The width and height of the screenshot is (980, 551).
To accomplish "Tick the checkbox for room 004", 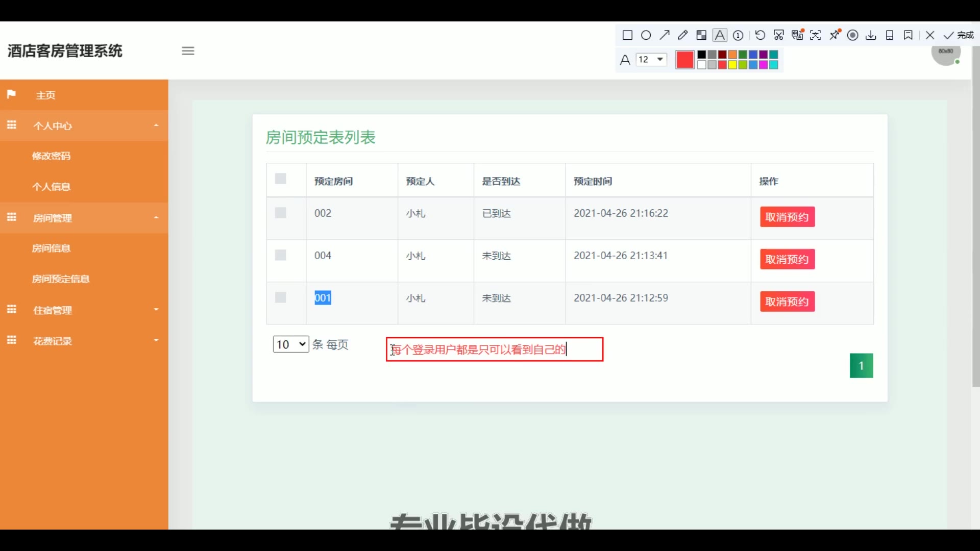I will [x=280, y=255].
